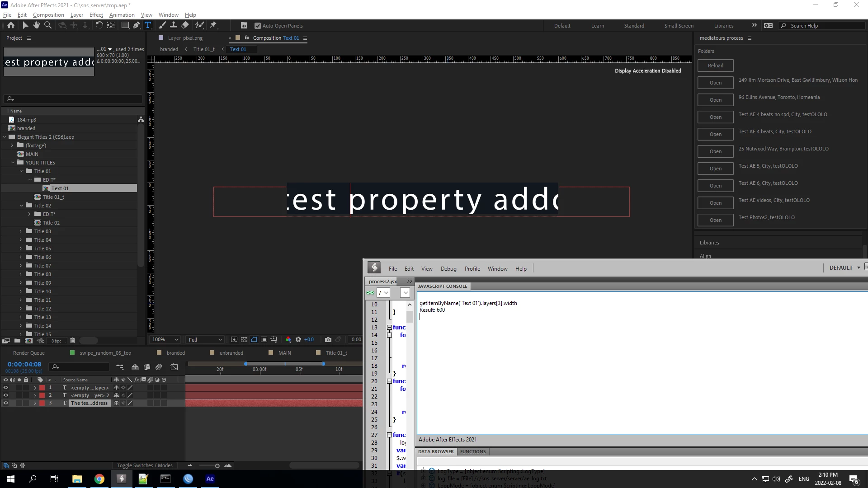Open the 96 Ellins Avenue folder
868x488 pixels.
point(715,100)
